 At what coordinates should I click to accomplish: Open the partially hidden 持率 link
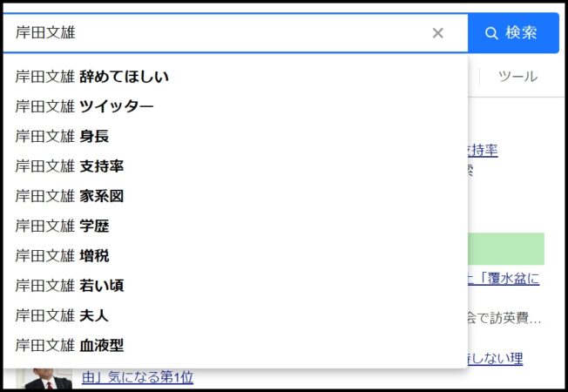tap(483, 151)
